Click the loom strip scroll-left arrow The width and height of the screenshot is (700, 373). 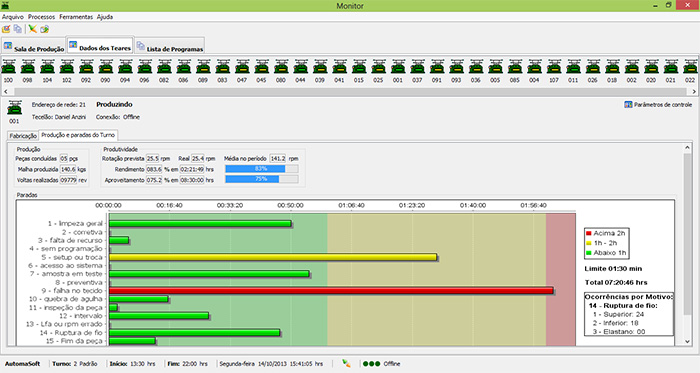pyautogui.click(x=5, y=91)
